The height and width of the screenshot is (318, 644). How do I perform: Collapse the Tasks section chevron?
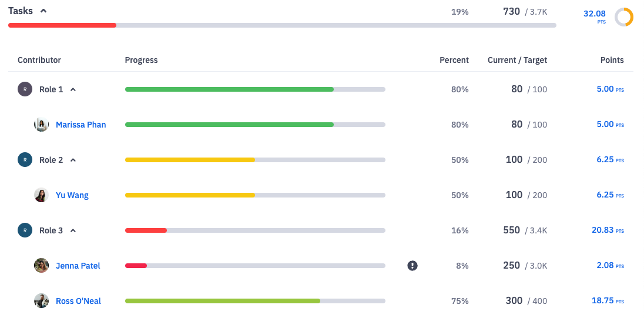pos(43,11)
